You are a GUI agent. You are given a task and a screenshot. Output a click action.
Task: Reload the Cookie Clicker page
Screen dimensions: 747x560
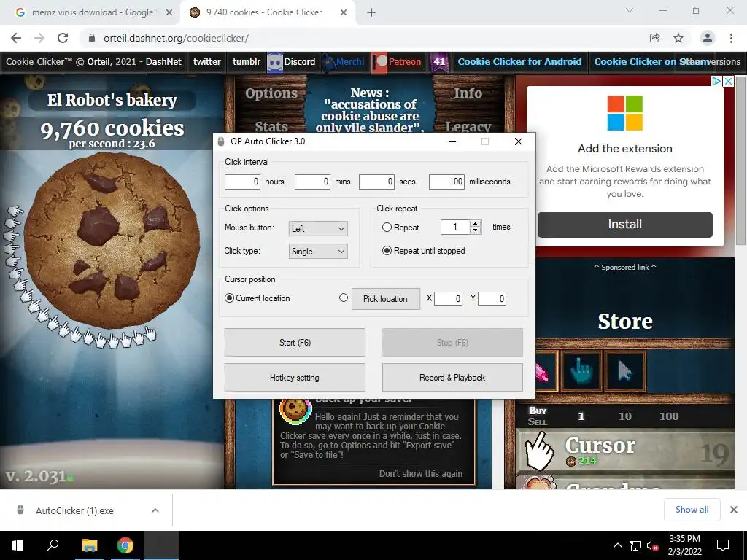tap(63, 38)
